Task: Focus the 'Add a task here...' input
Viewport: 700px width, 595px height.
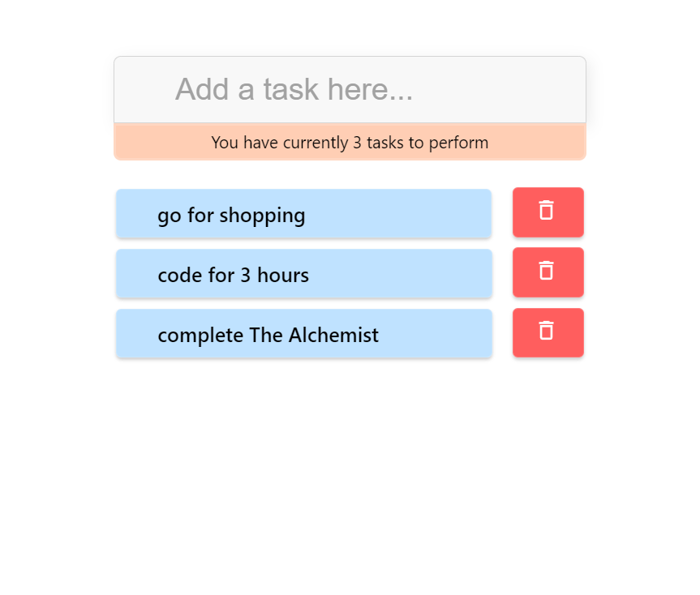Action: (350, 90)
